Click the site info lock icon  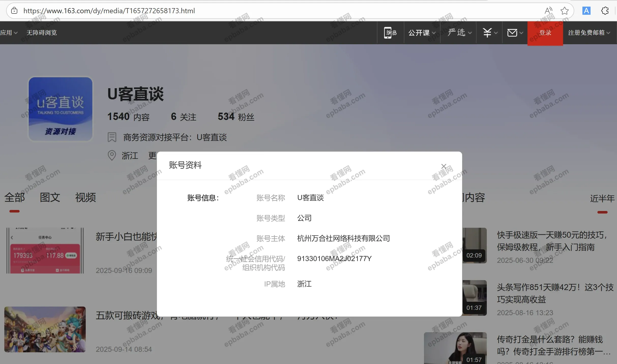[x=14, y=11]
